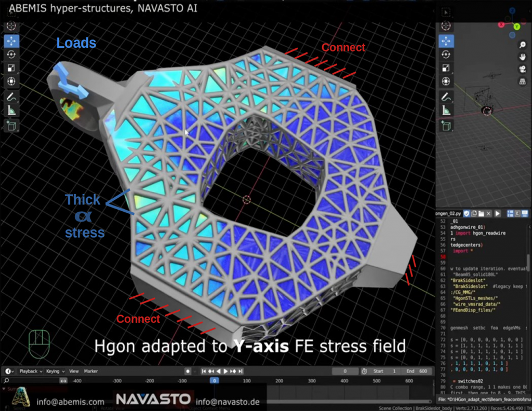
Task: Enable auto keyframing record toggle in timeline
Action: 188,371
